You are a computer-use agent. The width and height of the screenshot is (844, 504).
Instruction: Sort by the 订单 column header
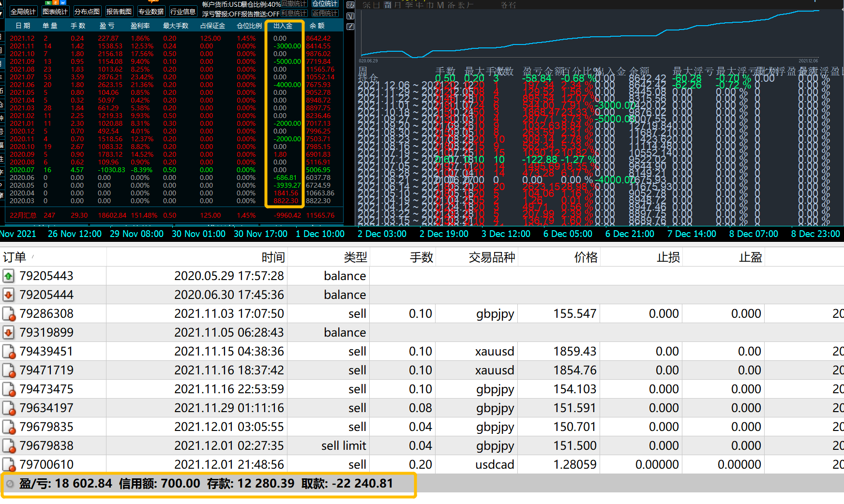coord(15,257)
